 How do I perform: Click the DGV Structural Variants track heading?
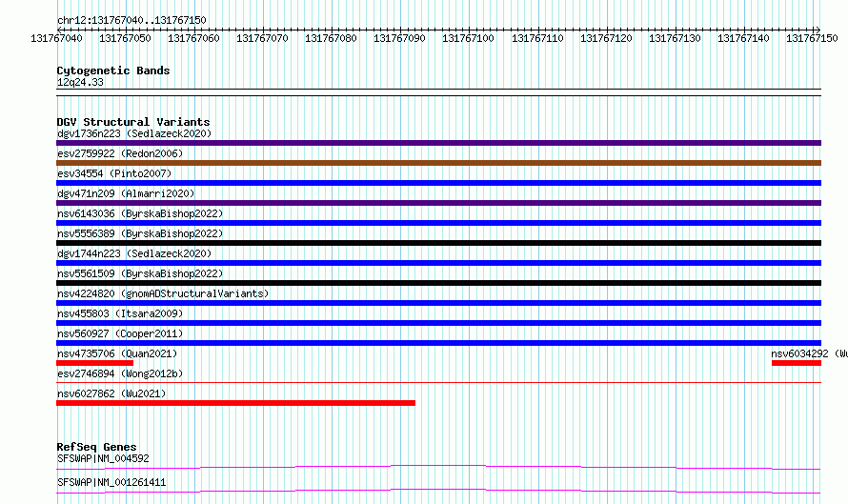tap(133, 122)
